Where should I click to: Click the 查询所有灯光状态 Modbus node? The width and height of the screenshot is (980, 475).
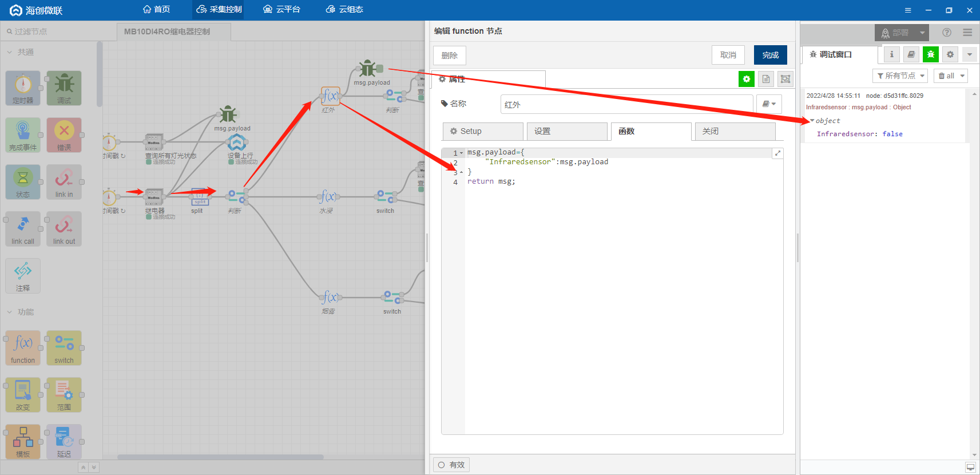click(154, 142)
